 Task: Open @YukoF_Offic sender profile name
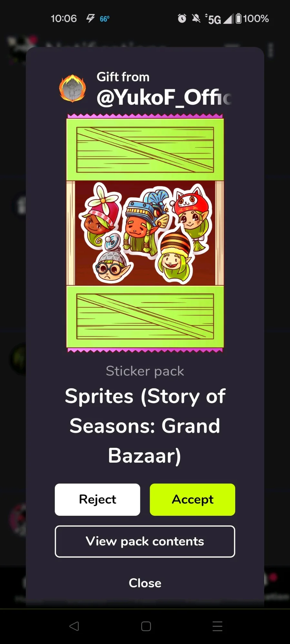(x=164, y=97)
